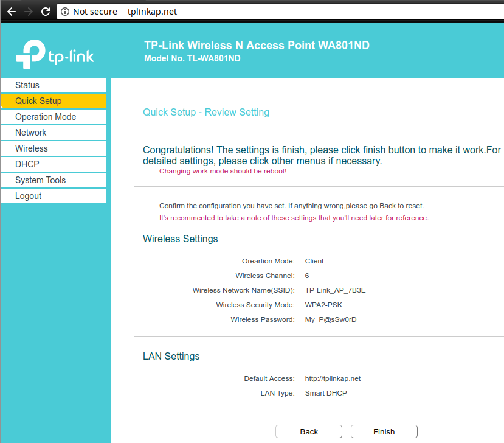Click the Wireless Channel label

265,276
